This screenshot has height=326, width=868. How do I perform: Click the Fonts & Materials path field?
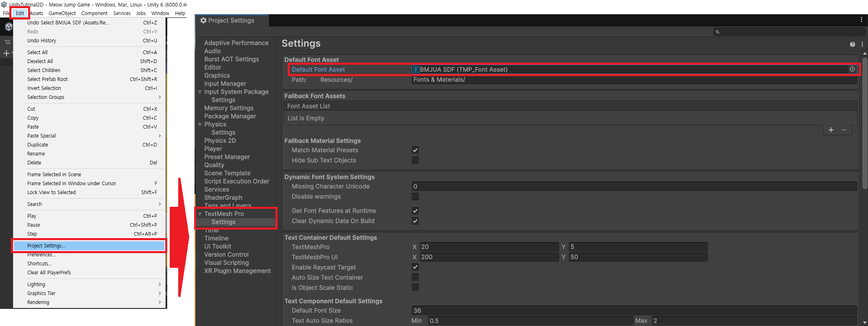pyautogui.click(x=634, y=80)
